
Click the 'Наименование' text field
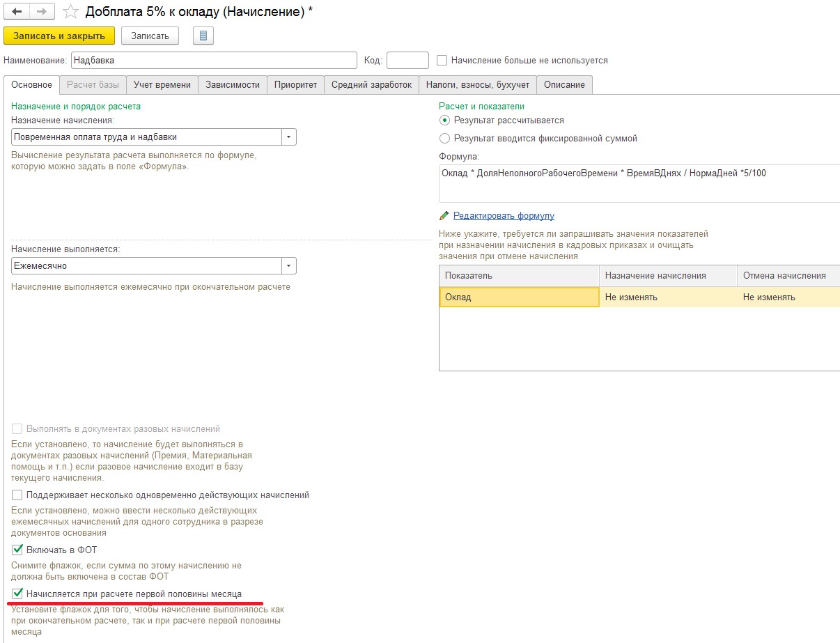point(214,61)
